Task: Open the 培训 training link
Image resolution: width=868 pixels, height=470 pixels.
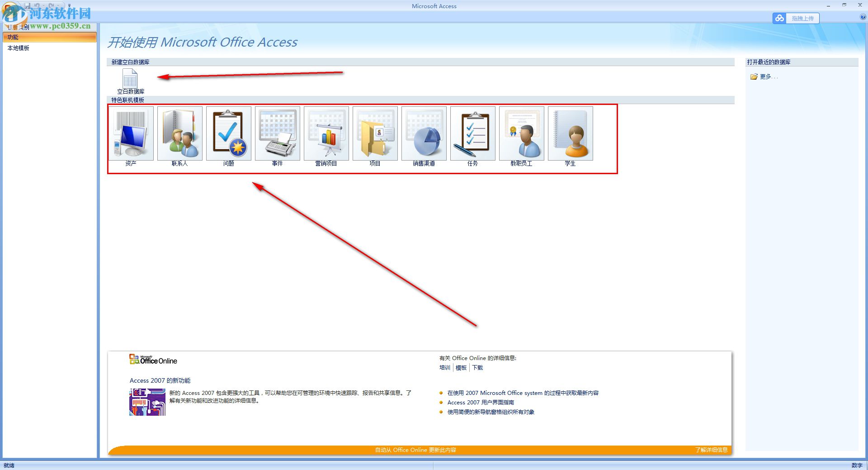Action: pos(445,368)
